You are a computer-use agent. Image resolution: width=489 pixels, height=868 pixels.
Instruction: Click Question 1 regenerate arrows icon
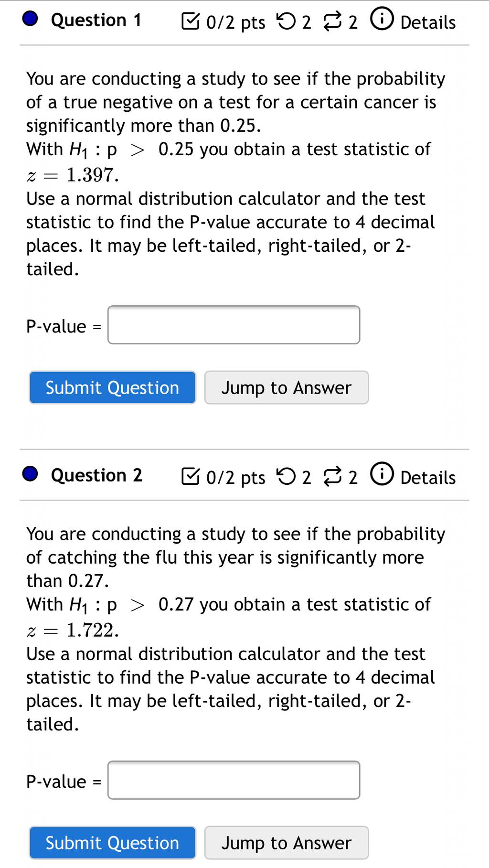333,22
